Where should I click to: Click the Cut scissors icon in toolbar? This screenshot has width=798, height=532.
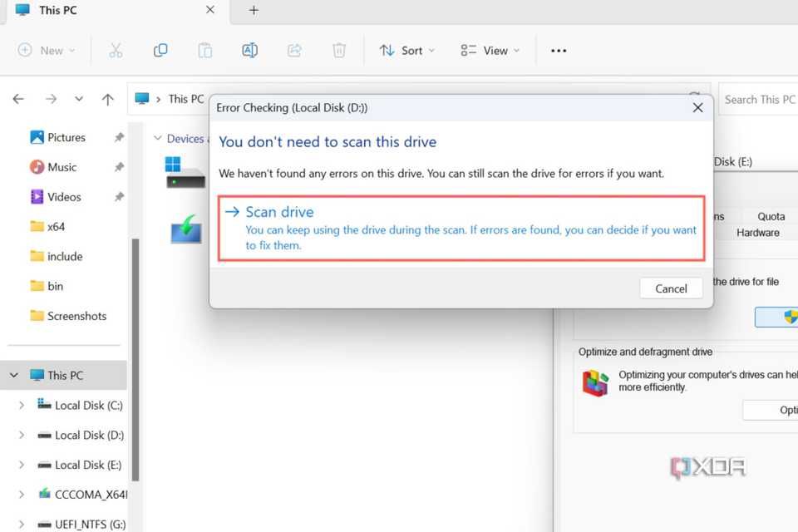(116, 51)
